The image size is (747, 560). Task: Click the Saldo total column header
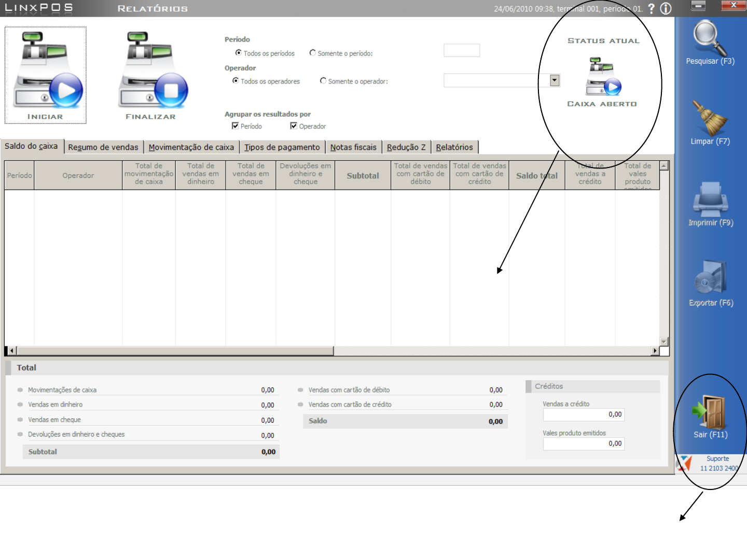point(537,175)
